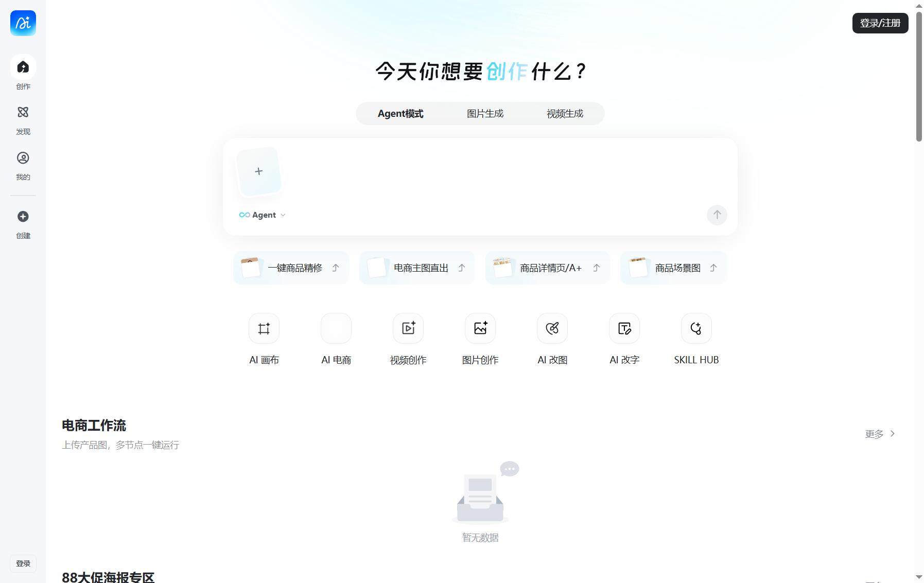924x583 pixels.
Task: Open the 图片创作 tool icon
Action: [480, 328]
